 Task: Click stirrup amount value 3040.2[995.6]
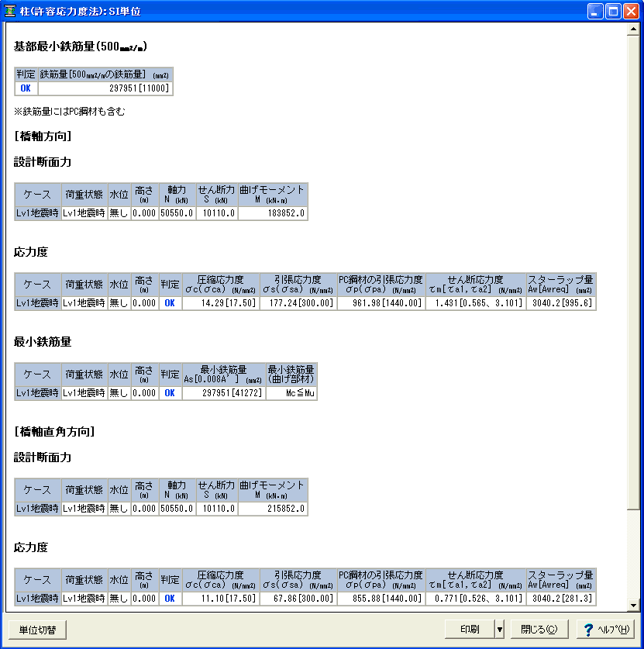tap(561, 303)
